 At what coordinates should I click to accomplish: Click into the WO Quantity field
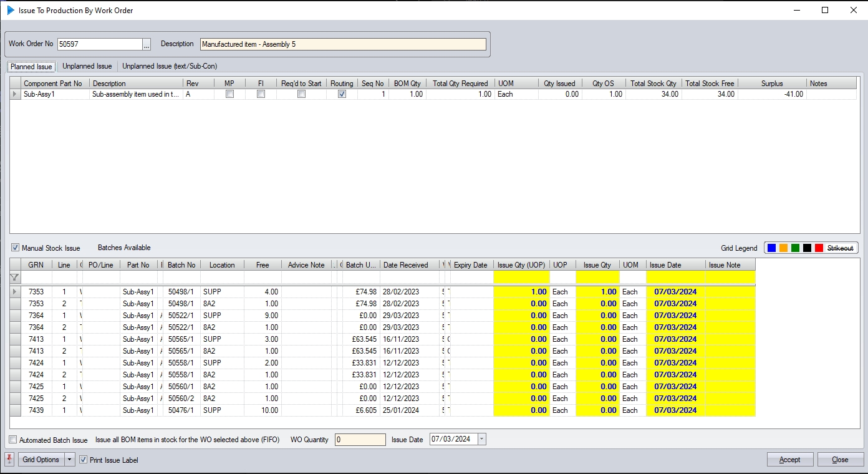360,440
